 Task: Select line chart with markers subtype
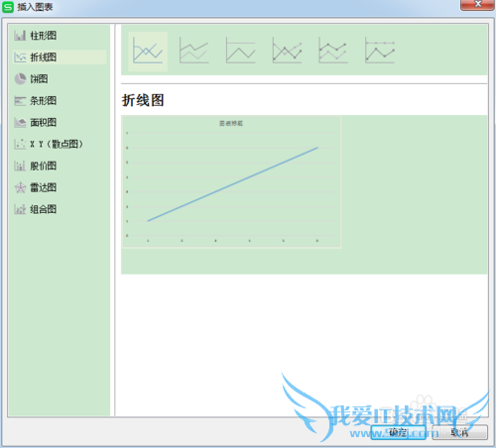(287, 51)
